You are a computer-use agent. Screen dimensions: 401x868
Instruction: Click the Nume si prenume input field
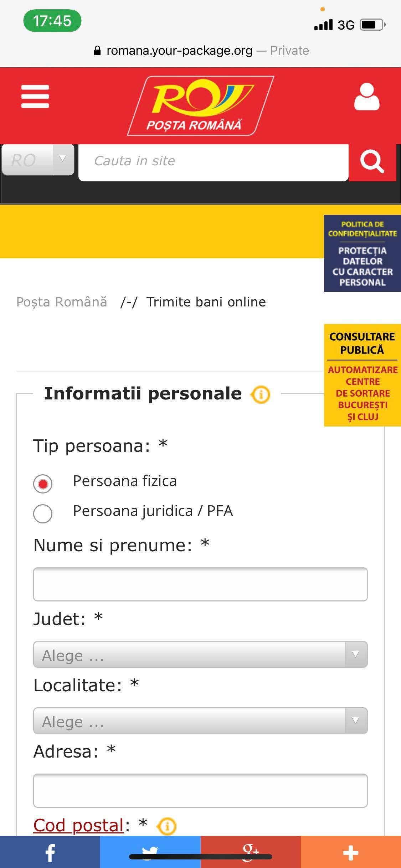[200, 584]
